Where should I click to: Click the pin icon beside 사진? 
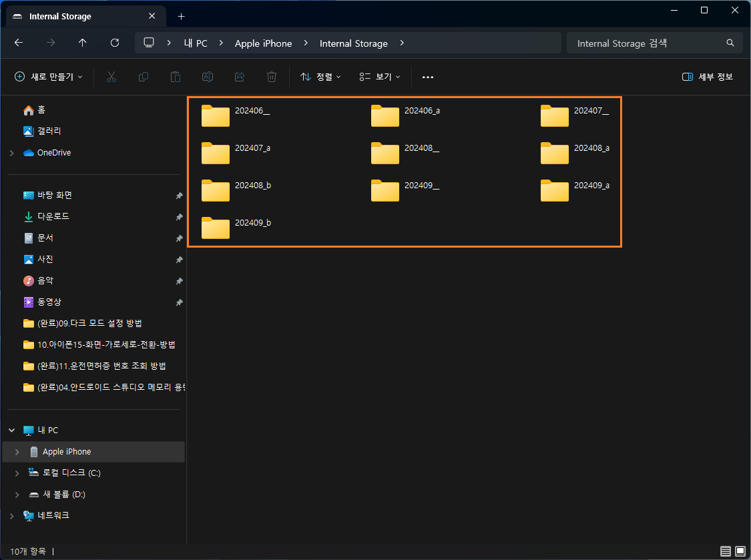(179, 260)
